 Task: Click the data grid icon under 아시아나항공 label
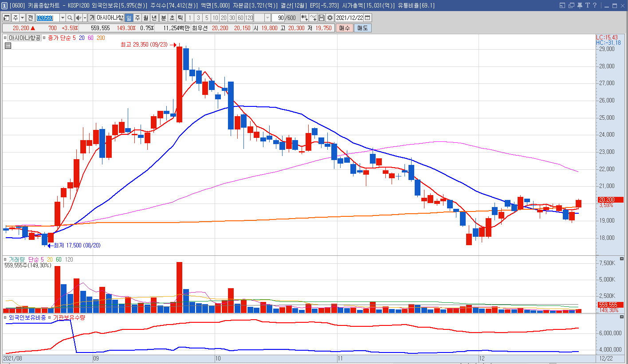click(x=8, y=45)
